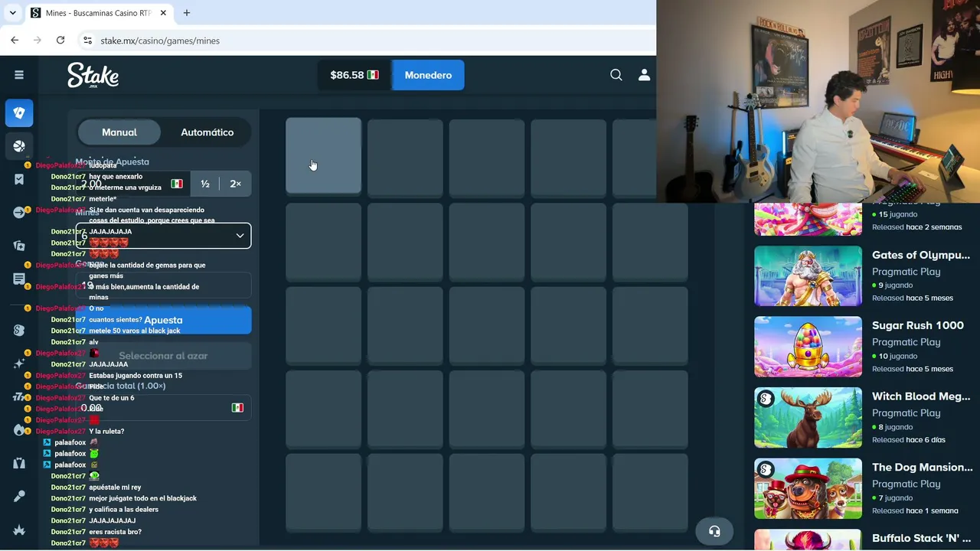
Task: Click the Ganancia total amount field
Action: (163, 408)
